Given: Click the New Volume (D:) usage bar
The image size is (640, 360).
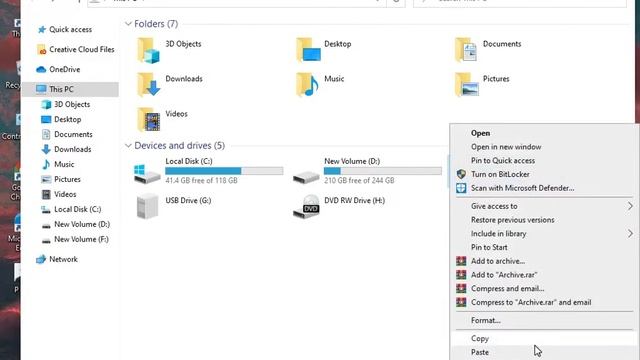Looking at the screenshot, I should pos(383,171).
